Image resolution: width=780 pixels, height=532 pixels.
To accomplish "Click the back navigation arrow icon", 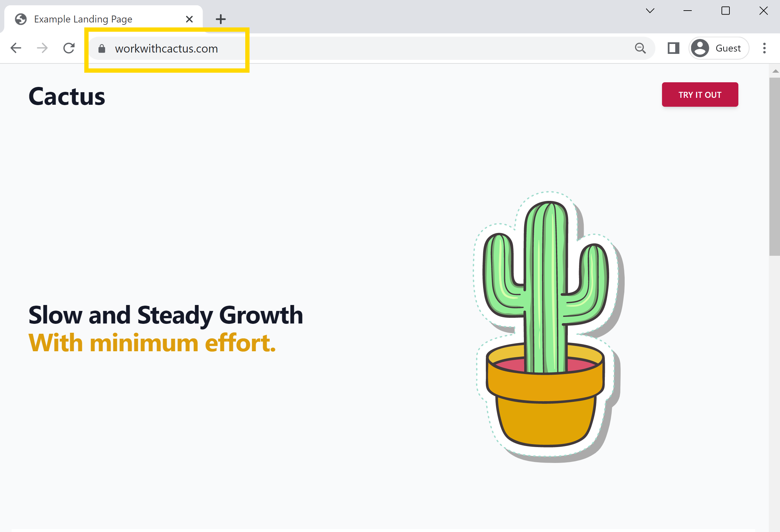I will 17,49.
